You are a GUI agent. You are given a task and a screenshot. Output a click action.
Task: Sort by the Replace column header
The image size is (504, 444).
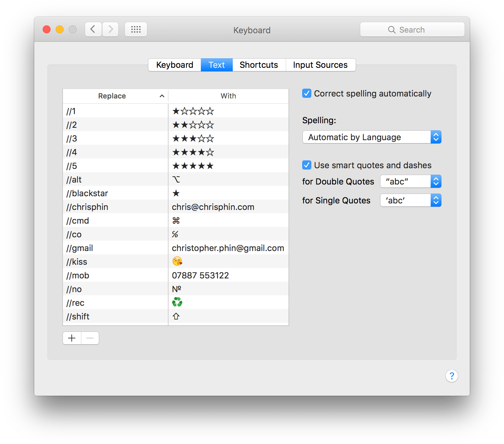[112, 96]
